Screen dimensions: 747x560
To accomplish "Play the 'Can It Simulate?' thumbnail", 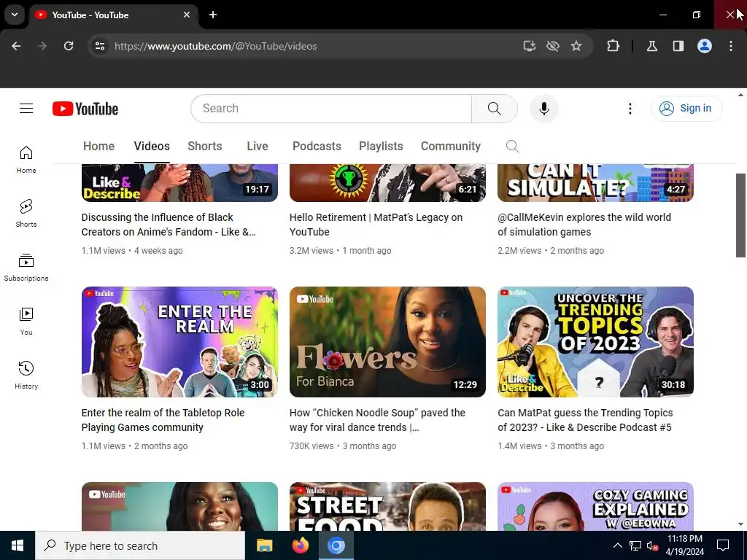I will coord(595,183).
